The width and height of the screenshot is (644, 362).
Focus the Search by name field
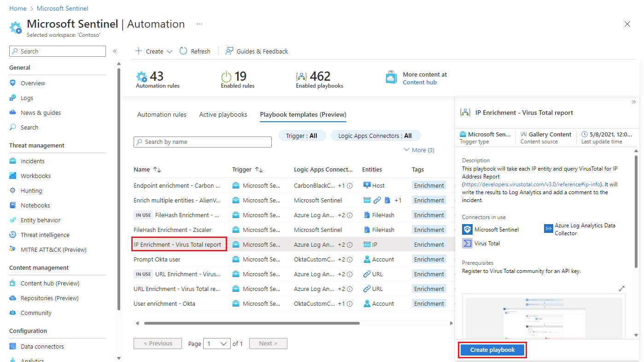pyautogui.click(x=203, y=142)
